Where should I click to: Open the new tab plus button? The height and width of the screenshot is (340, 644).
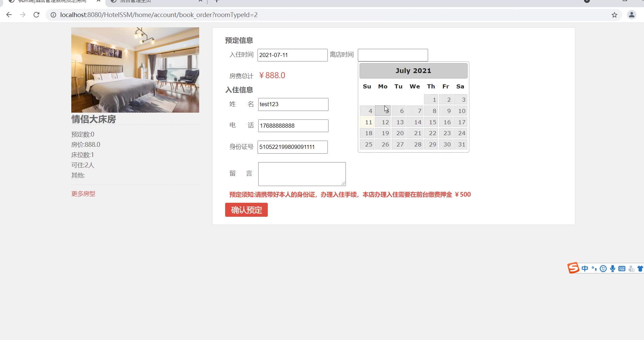216,1
